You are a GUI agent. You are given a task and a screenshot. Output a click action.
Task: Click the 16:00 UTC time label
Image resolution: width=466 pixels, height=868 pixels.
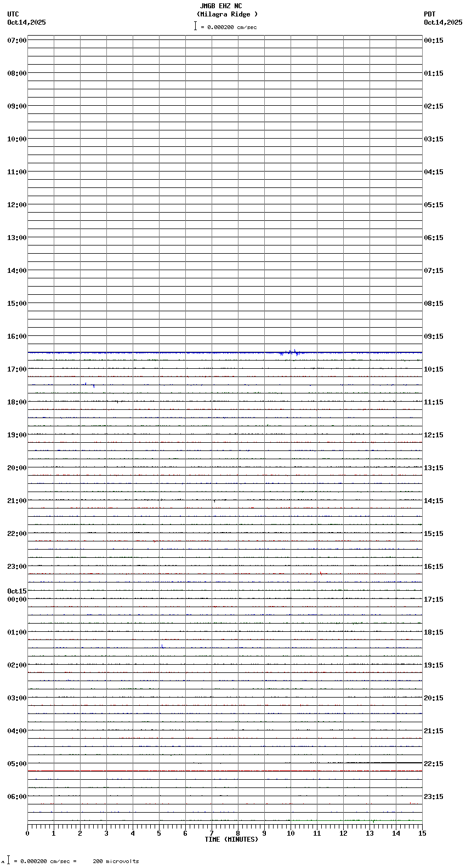pos(17,336)
